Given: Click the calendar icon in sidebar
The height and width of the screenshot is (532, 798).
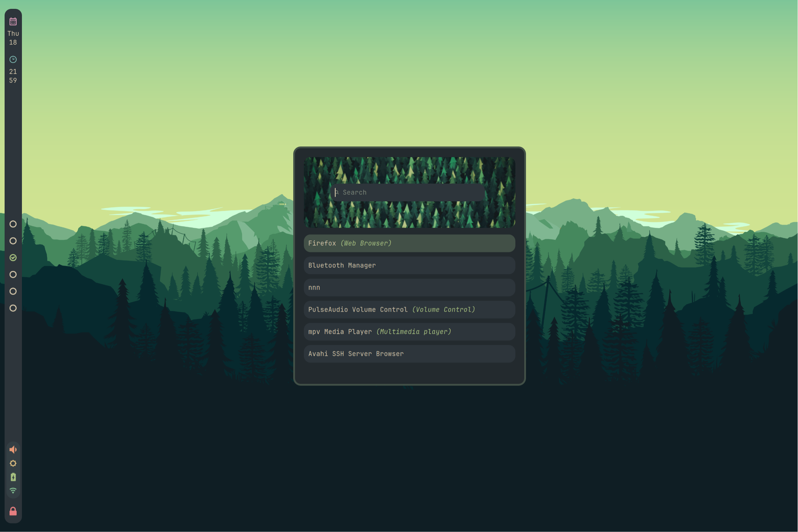Looking at the screenshot, I should coord(13,22).
